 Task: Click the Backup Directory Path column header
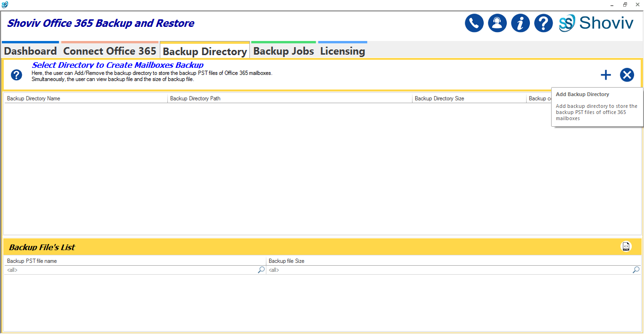tap(290, 98)
